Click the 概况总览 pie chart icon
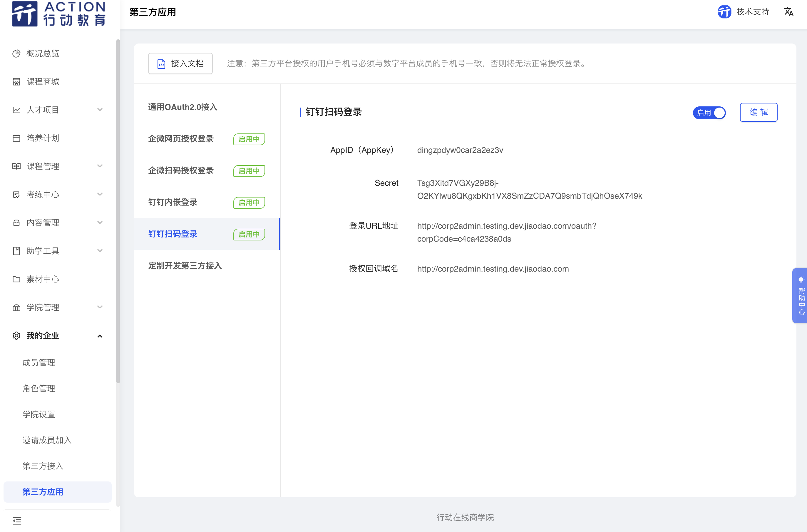 point(16,53)
